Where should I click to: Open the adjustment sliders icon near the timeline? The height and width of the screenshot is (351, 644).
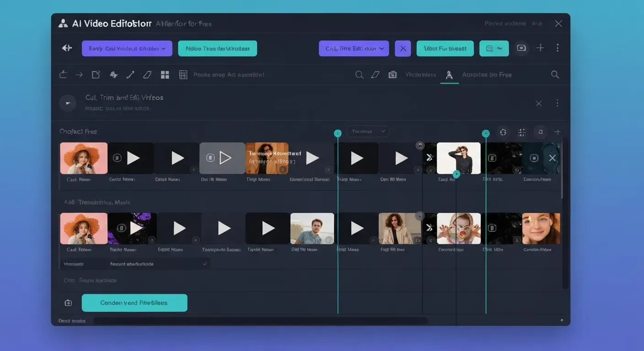pos(521,132)
